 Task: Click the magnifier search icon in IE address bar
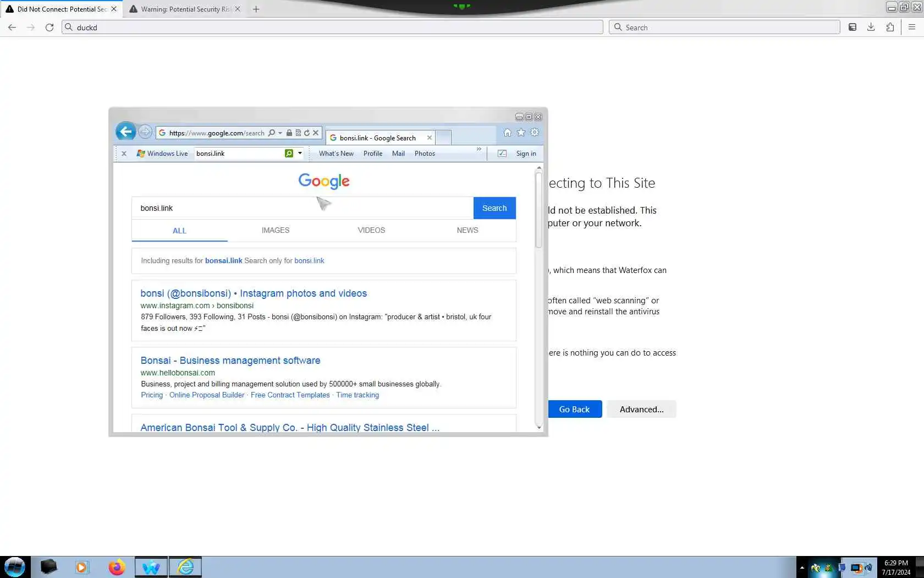coord(272,133)
